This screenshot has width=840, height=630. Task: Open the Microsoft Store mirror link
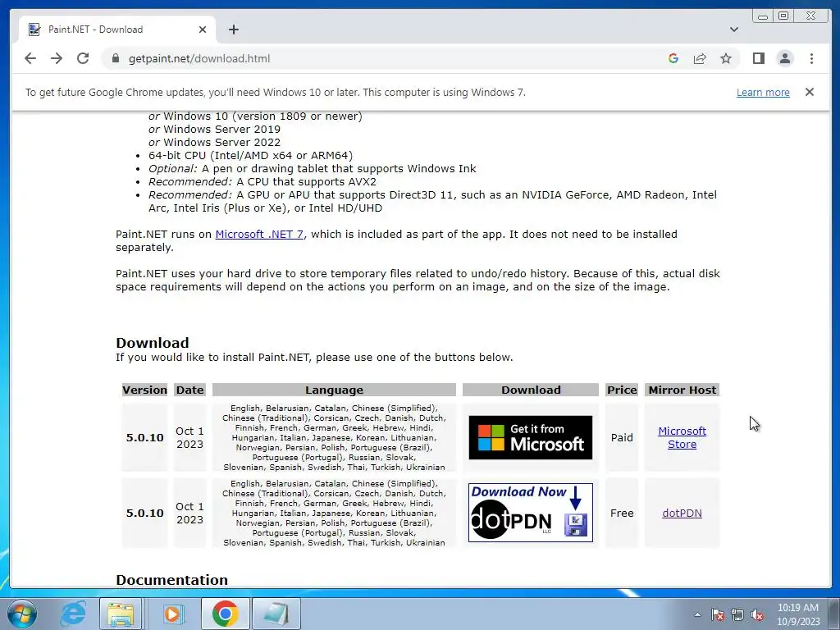[x=682, y=438]
